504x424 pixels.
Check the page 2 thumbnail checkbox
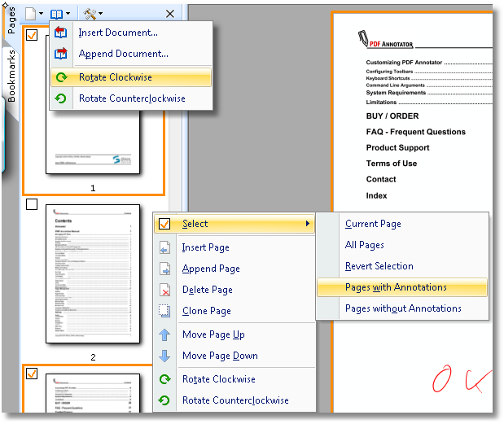click(32, 204)
